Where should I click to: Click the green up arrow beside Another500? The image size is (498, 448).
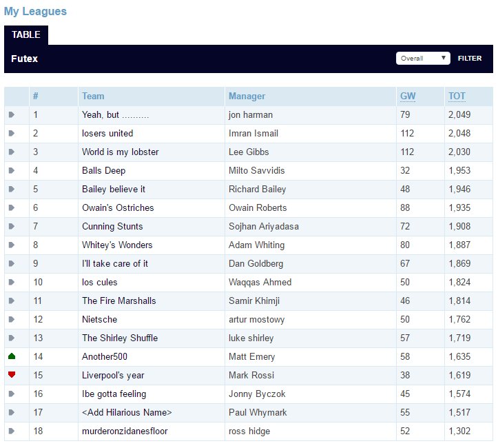click(12, 356)
